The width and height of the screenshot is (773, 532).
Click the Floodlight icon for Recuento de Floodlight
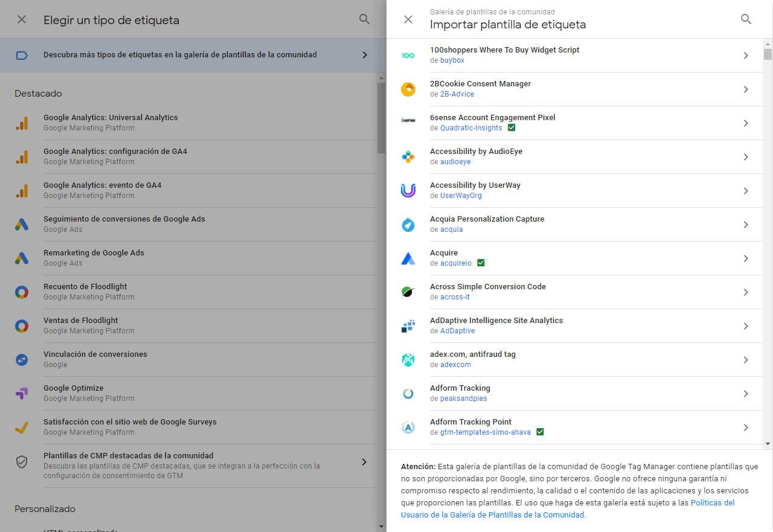22,292
